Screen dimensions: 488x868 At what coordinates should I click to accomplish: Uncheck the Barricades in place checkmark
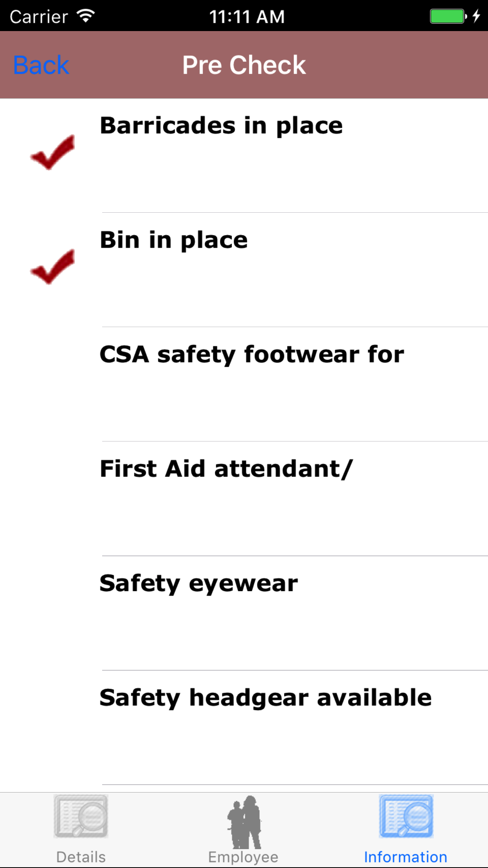(x=53, y=153)
